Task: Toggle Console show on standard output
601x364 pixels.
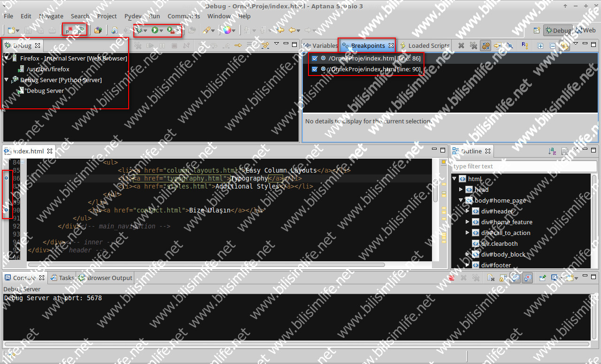Action: click(515, 278)
